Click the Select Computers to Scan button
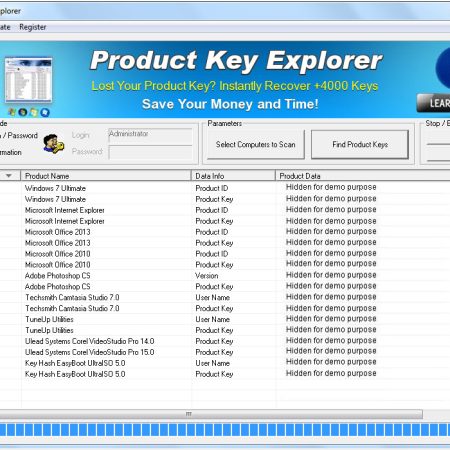Viewport: 450px width, 450px height. point(256,144)
